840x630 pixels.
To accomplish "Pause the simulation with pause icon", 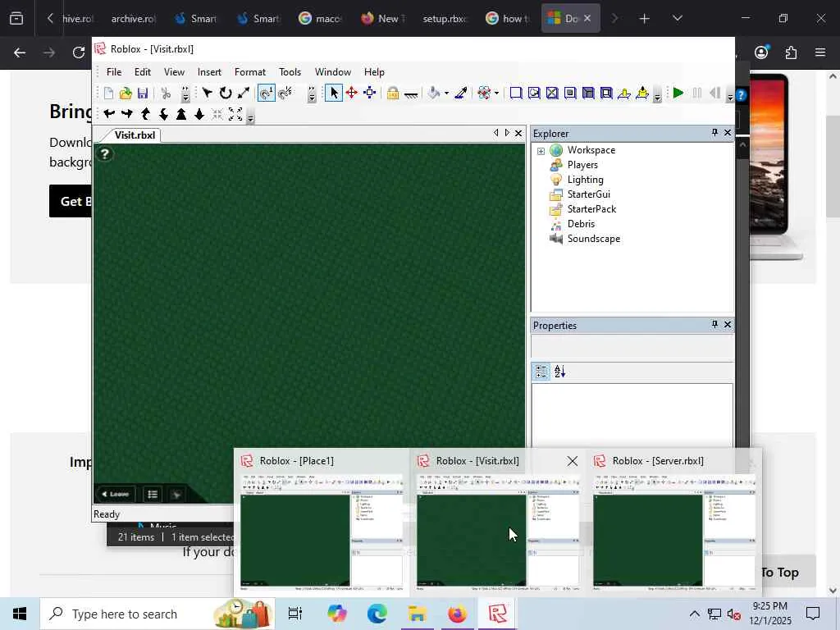I will [x=697, y=94].
